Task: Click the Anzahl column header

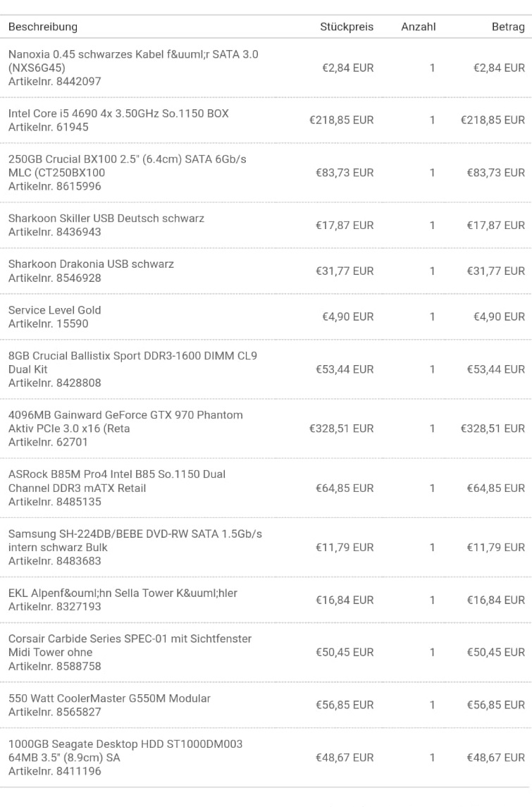Action: point(419,27)
